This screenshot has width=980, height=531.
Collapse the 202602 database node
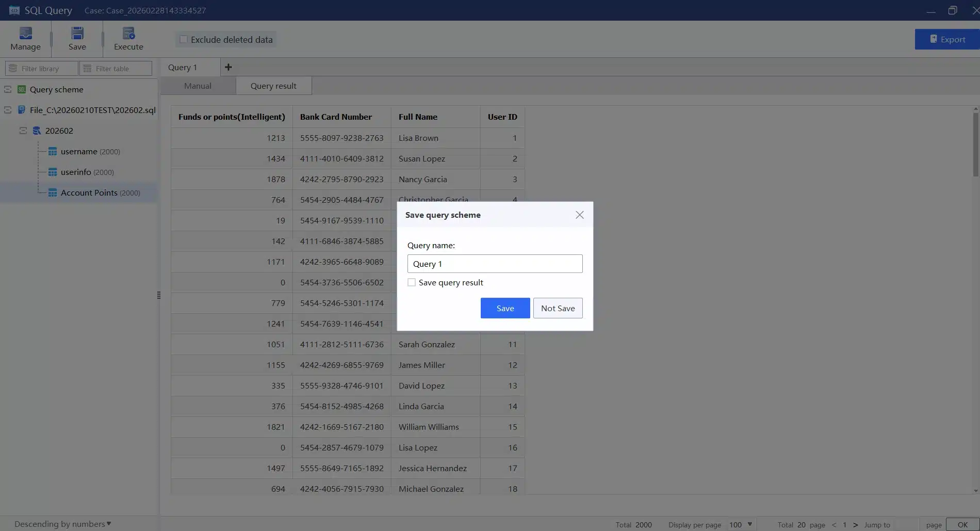coord(23,131)
